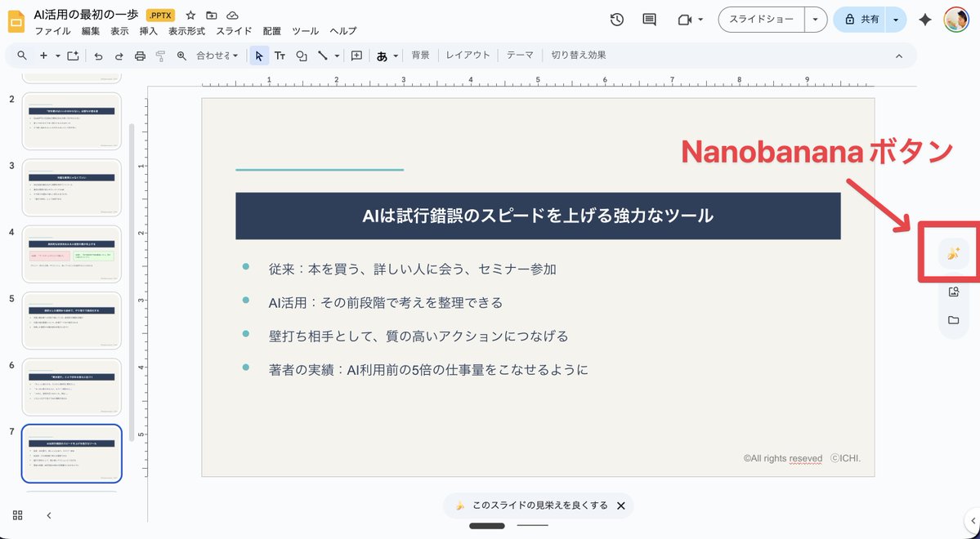Open the ツール menu
This screenshot has width=980, height=539.
tap(305, 31)
